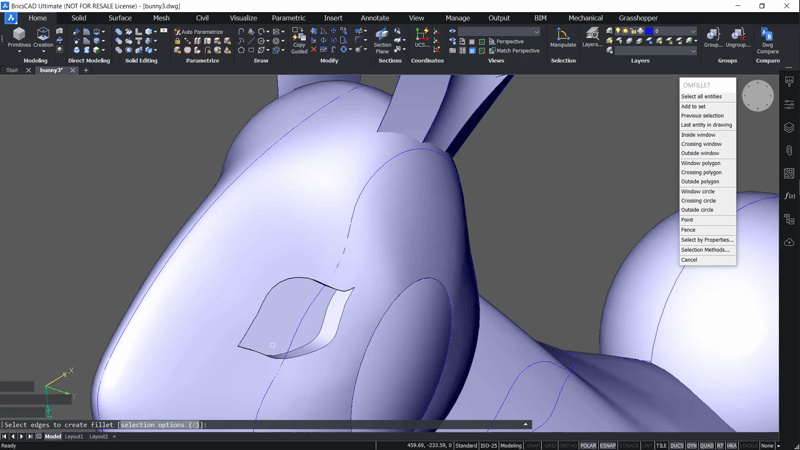Open the Grasshopper ribbon tab
The height and width of the screenshot is (450, 800).
[x=638, y=18]
